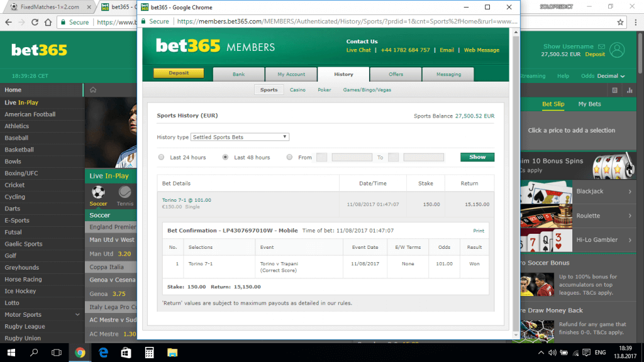Open the Messaging tab
Image resolution: width=644 pixels, height=362 pixels.
click(x=448, y=74)
